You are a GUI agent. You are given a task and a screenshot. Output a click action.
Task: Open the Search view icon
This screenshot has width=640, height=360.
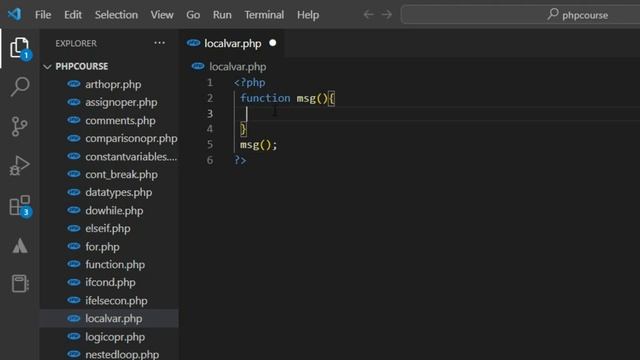tap(19, 87)
